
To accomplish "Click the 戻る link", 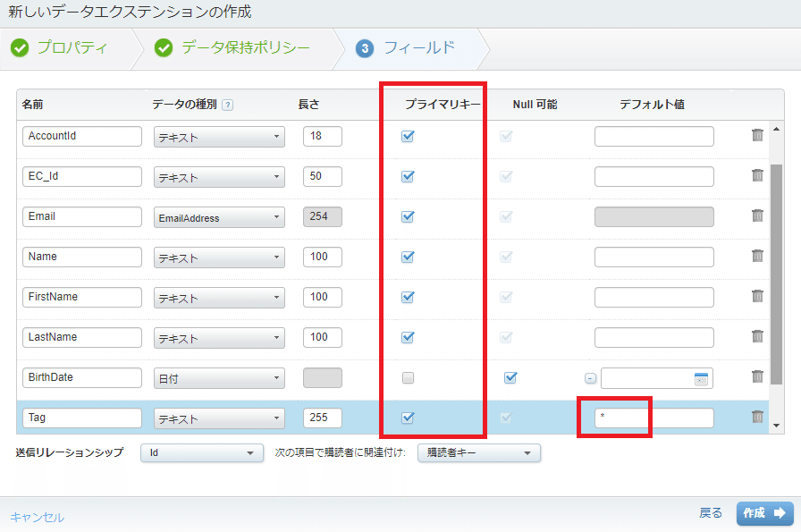I will pyautogui.click(x=711, y=513).
